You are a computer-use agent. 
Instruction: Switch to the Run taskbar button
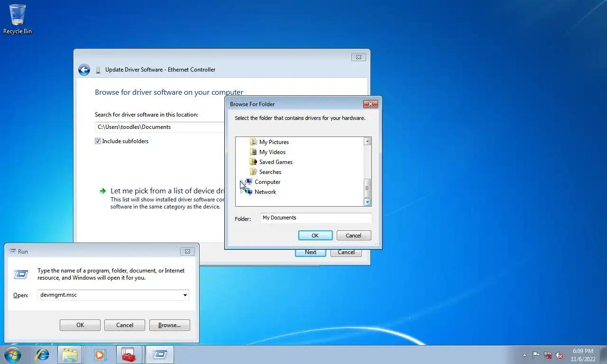coord(159,355)
